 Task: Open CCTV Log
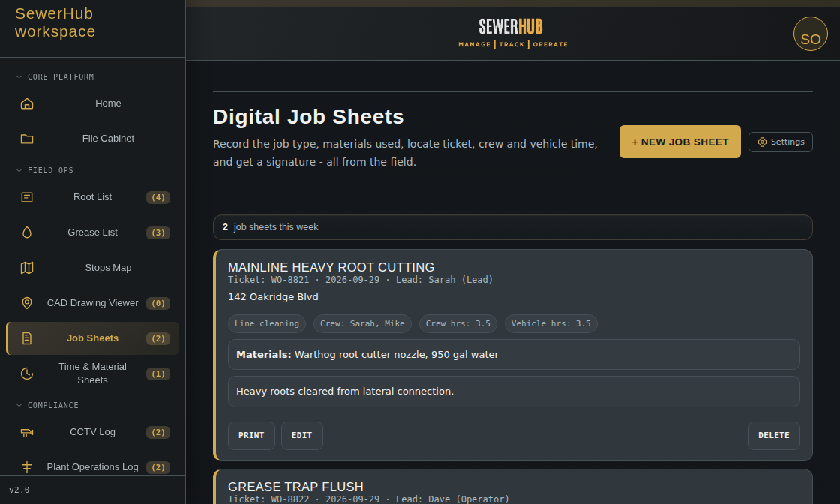point(93,432)
